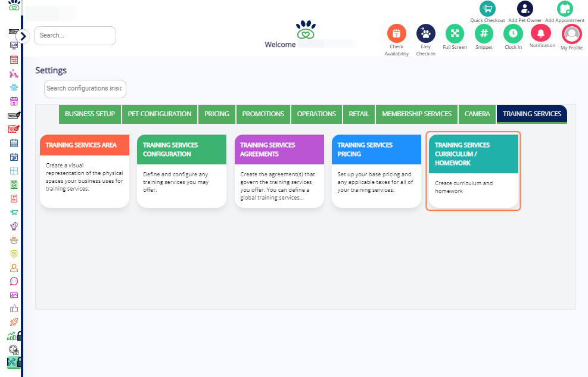Open Check Availability

397,34
